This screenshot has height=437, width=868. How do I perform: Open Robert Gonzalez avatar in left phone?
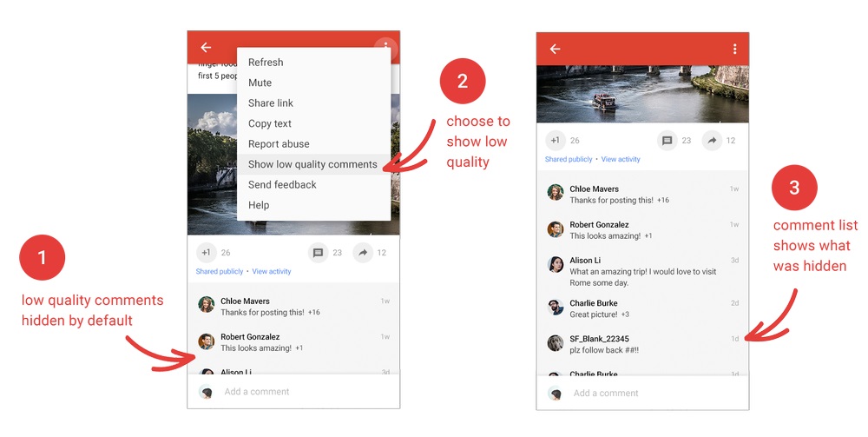[x=207, y=341]
